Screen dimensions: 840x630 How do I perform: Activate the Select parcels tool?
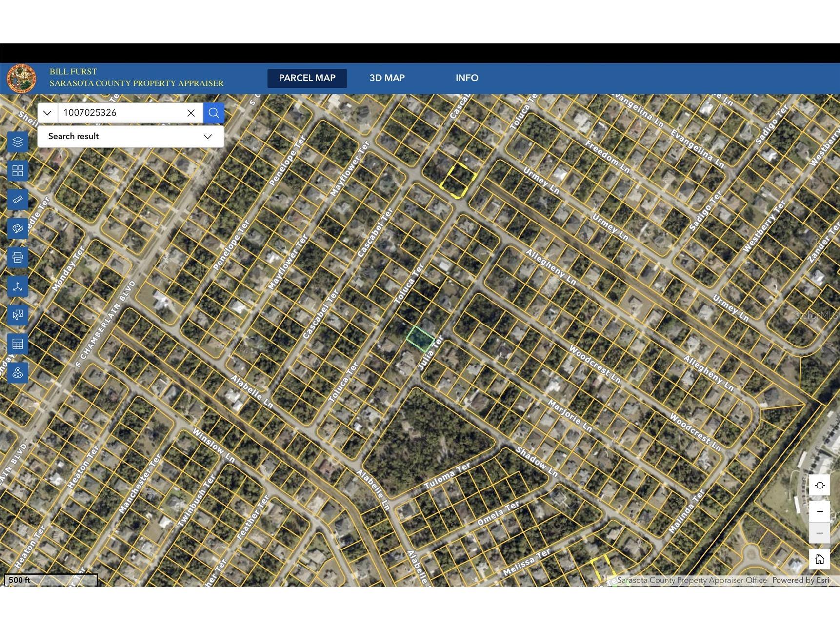click(x=18, y=315)
